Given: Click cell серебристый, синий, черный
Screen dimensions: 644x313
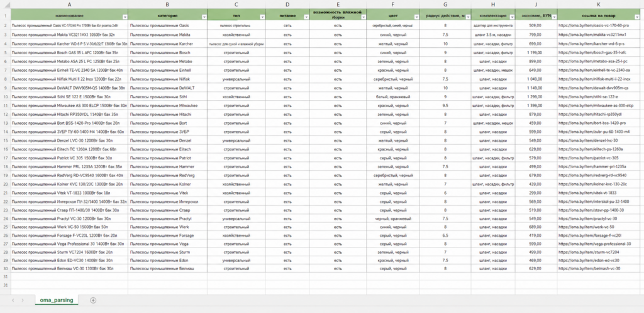Looking at the screenshot, I should coord(393,25).
